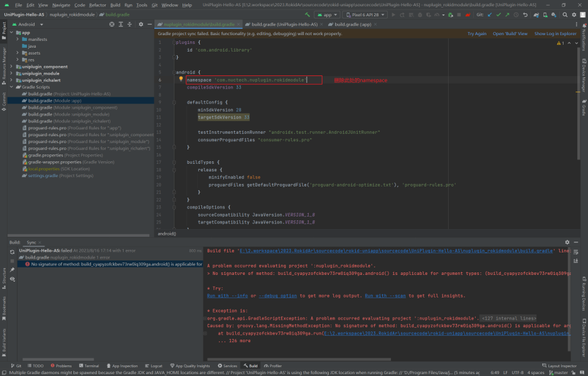Open the SDK Manager toolbar icon

[553, 14]
